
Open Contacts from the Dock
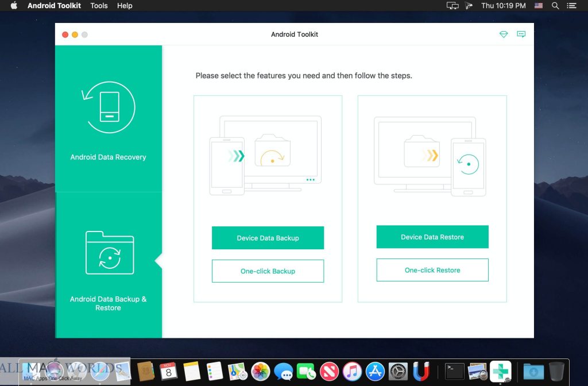click(145, 372)
